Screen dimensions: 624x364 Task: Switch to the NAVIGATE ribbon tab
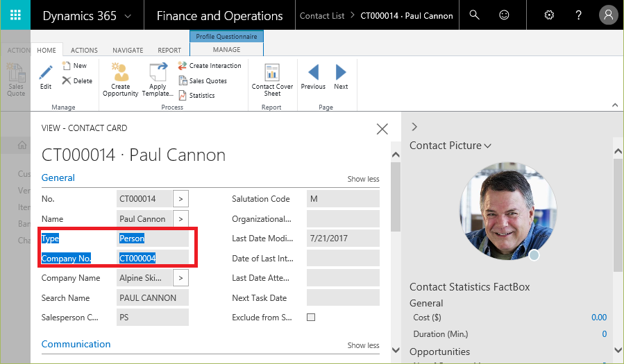[x=128, y=50]
